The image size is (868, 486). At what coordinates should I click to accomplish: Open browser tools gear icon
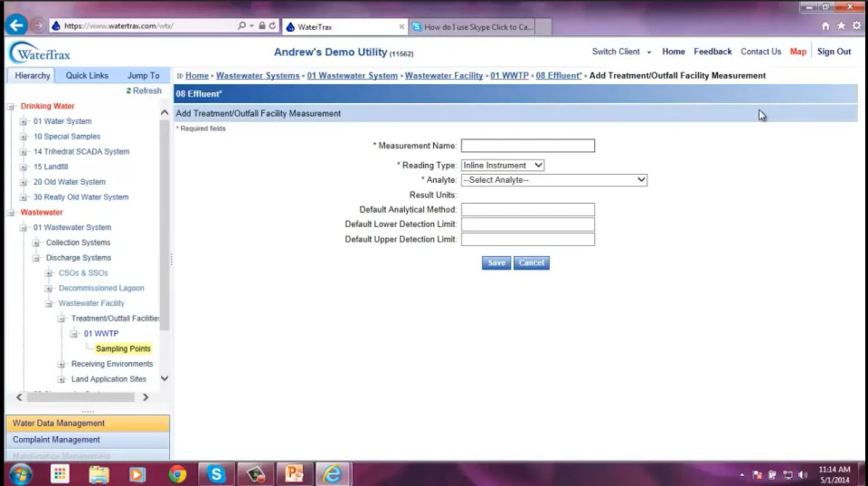(x=856, y=26)
